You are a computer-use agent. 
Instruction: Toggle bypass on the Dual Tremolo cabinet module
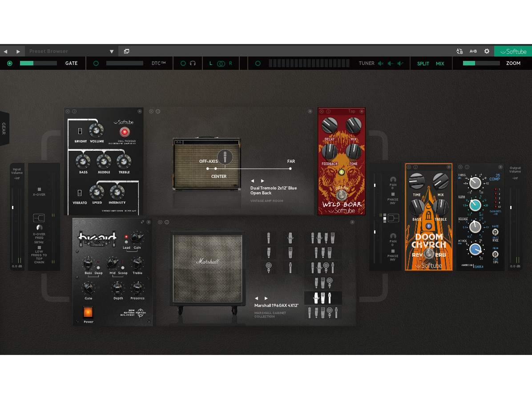click(310, 111)
